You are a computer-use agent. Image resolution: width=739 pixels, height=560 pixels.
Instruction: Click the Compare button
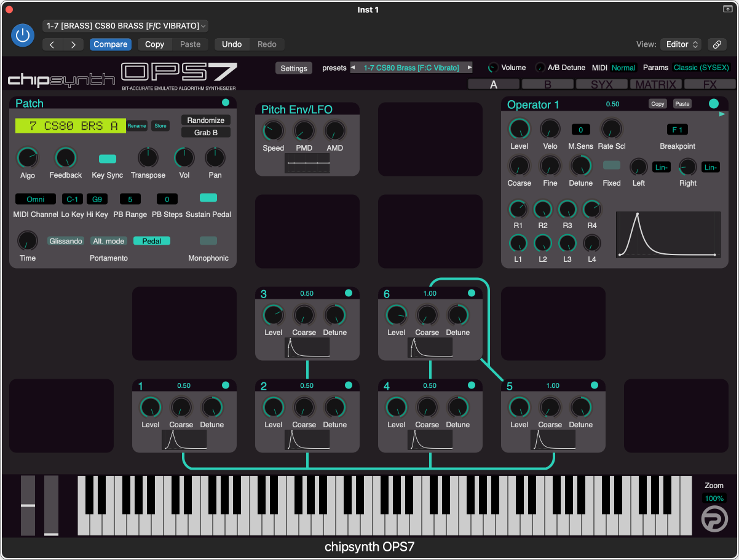[111, 44]
